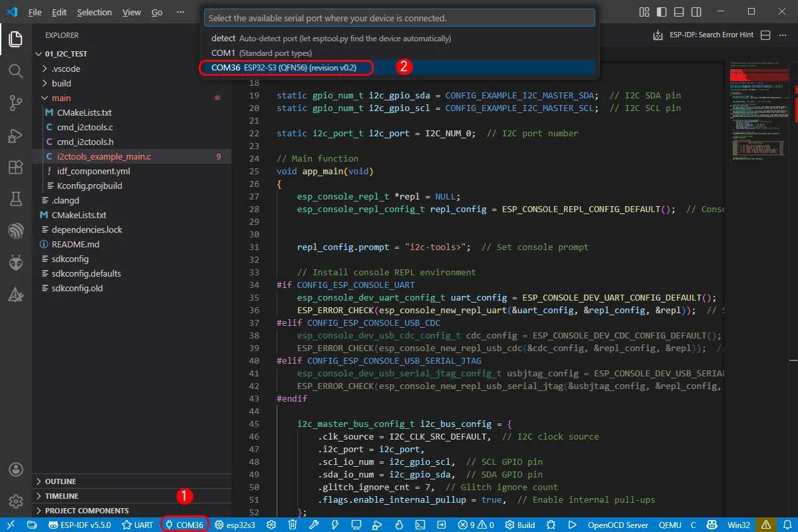Click the ESP-IDF flash device lightning icon

click(x=335, y=525)
